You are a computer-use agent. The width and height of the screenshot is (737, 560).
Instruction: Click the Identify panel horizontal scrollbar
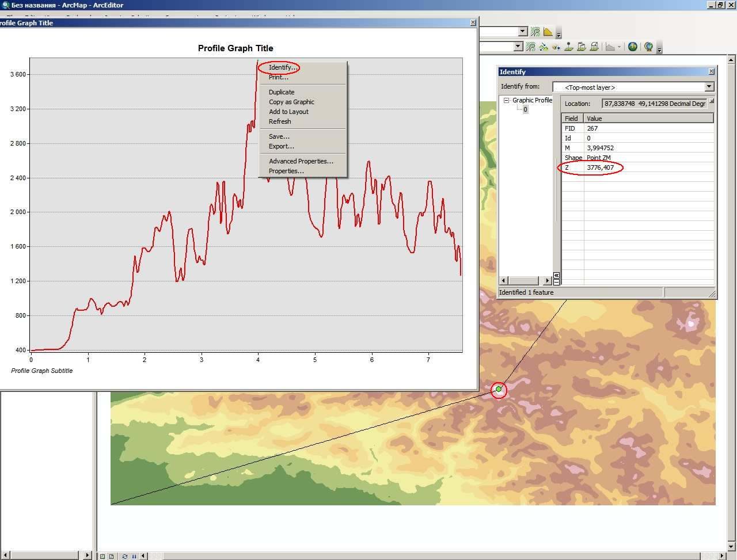click(525, 280)
